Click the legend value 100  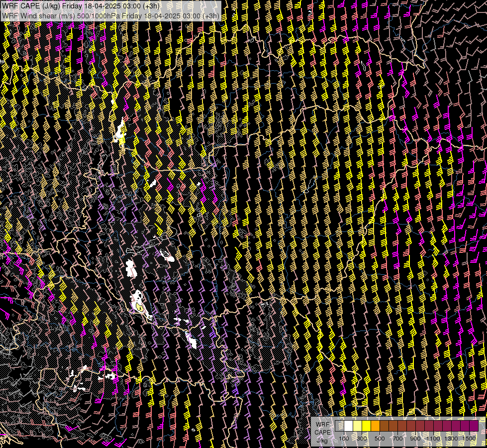click(344, 439)
